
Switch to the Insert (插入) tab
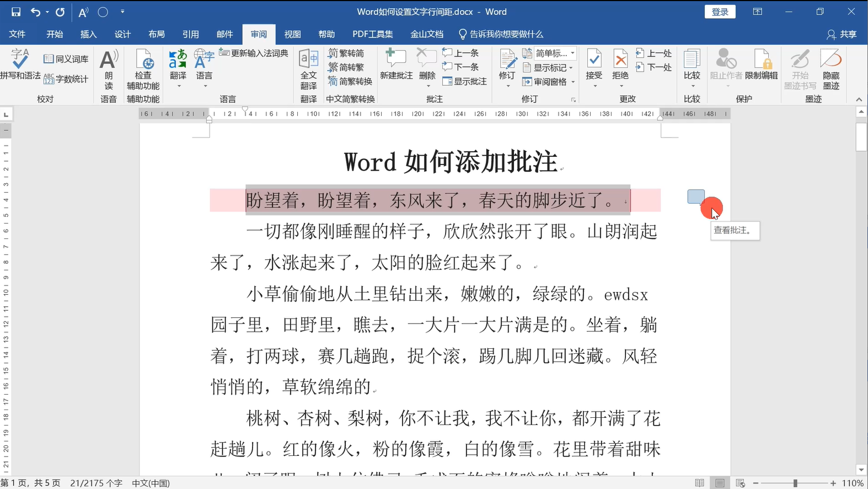pos(89,34)
